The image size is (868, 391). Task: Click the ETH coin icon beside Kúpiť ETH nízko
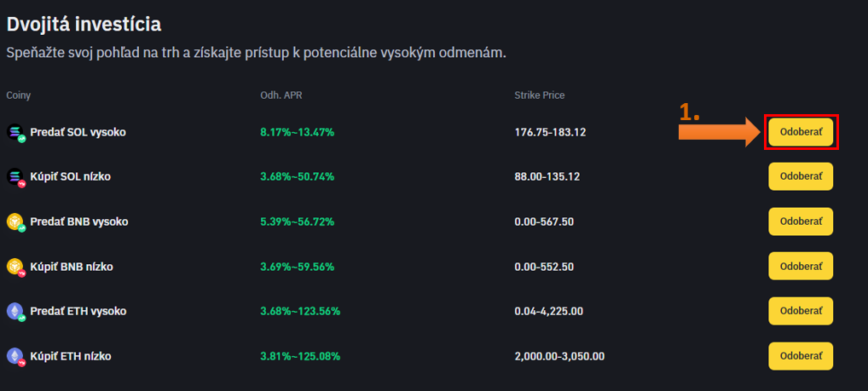15,356
